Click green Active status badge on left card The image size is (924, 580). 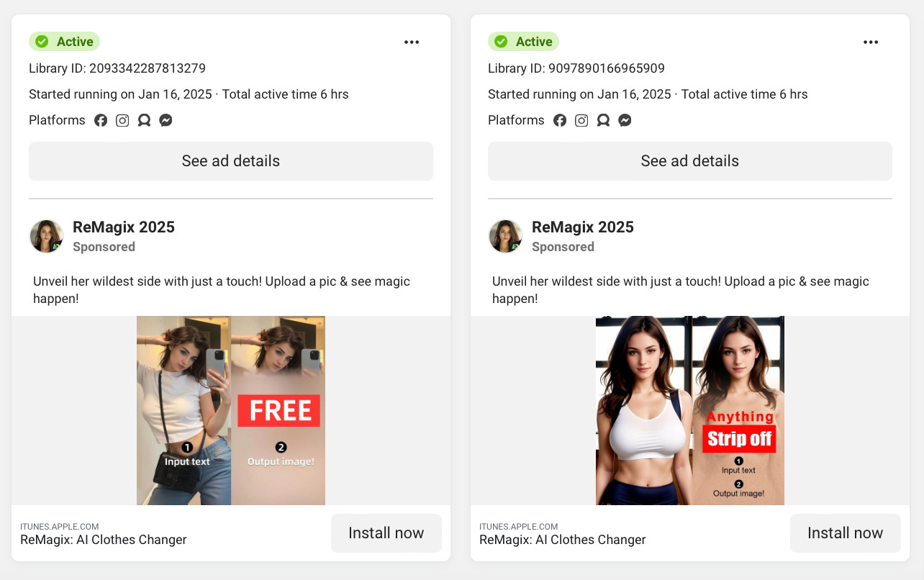coord(64,42)
